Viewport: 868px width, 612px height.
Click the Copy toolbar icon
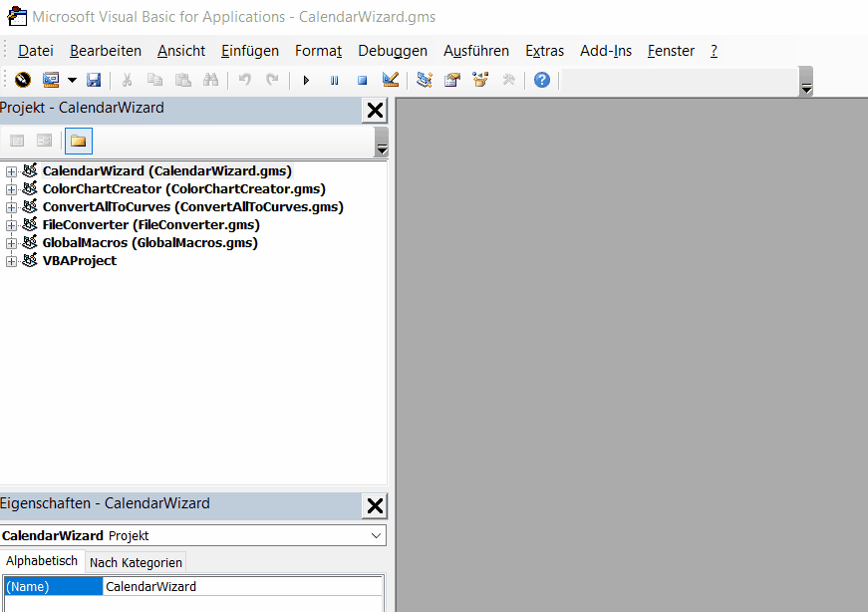point(154,80)
